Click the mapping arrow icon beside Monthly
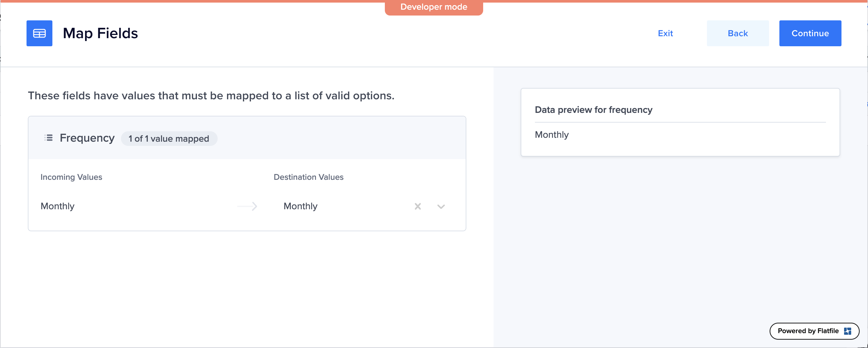This screenshot has width=868, height=348. coord(247,206)
